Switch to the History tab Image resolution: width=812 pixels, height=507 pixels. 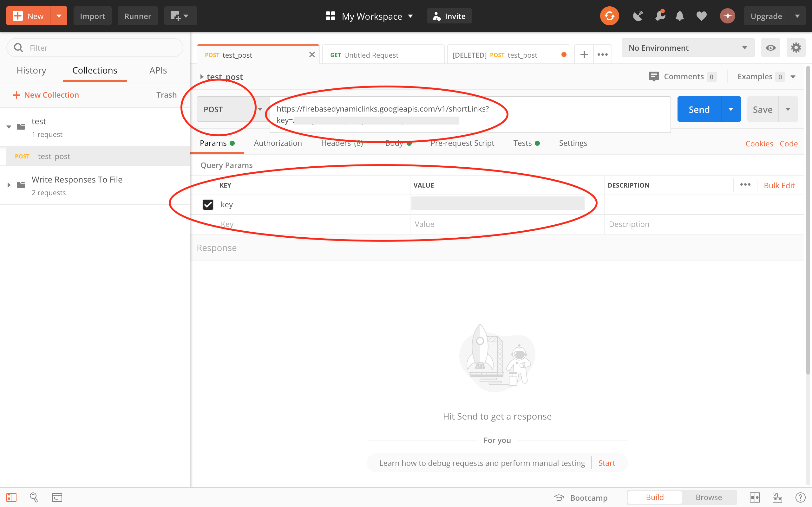coord(31,70)
